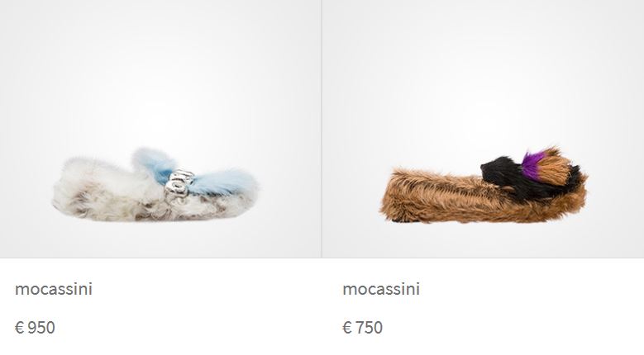Click the white fluffy body of the € 950 shoe
644x355 pixels.
tap(107, 192)
